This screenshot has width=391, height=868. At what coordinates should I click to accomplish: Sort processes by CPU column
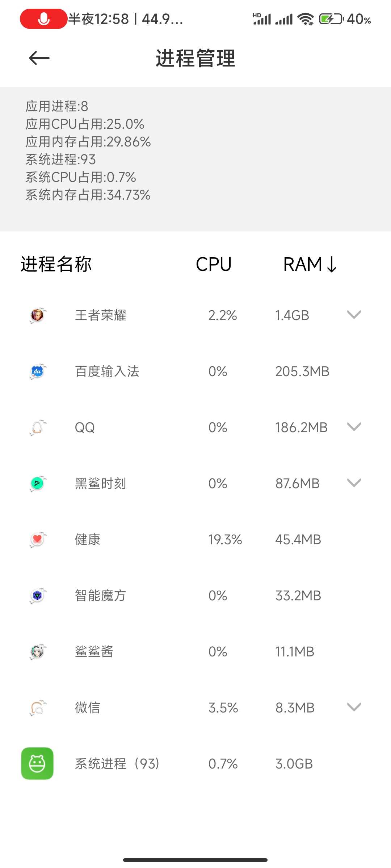coord(214,264)
